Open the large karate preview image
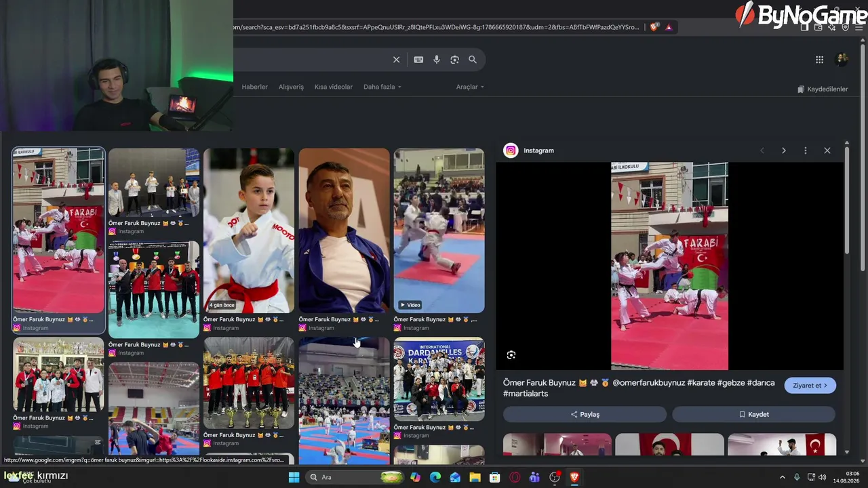868x488 pixels. 669,266
